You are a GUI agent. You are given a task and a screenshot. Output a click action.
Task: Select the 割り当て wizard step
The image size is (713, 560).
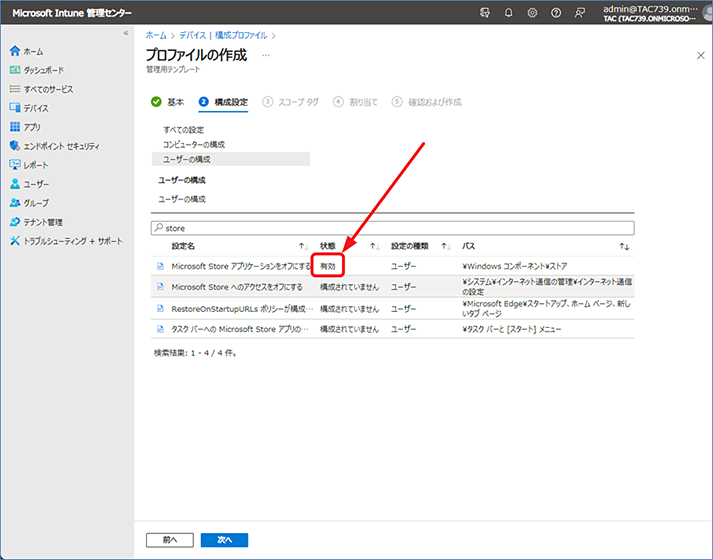tap(355, 102)
